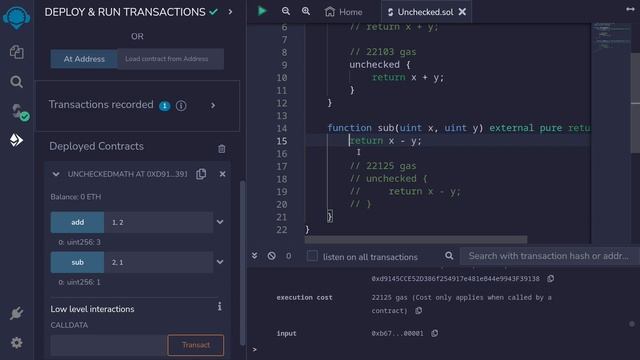The image size is (640, 360).
Task: Open the Search in files sidebar icon
Action: (x=16, y=82)
